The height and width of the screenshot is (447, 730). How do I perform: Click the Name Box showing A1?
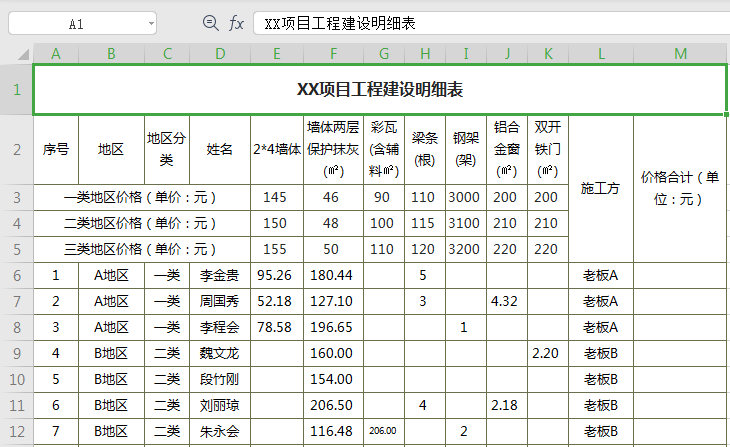coord(82,24)
